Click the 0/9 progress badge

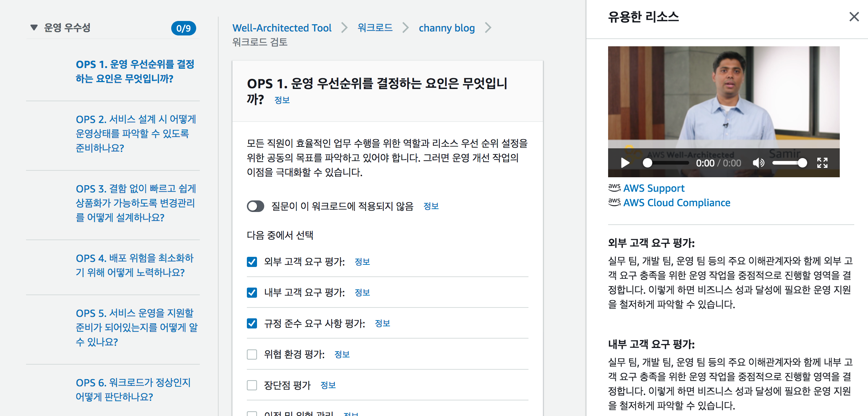pos(184,28)
